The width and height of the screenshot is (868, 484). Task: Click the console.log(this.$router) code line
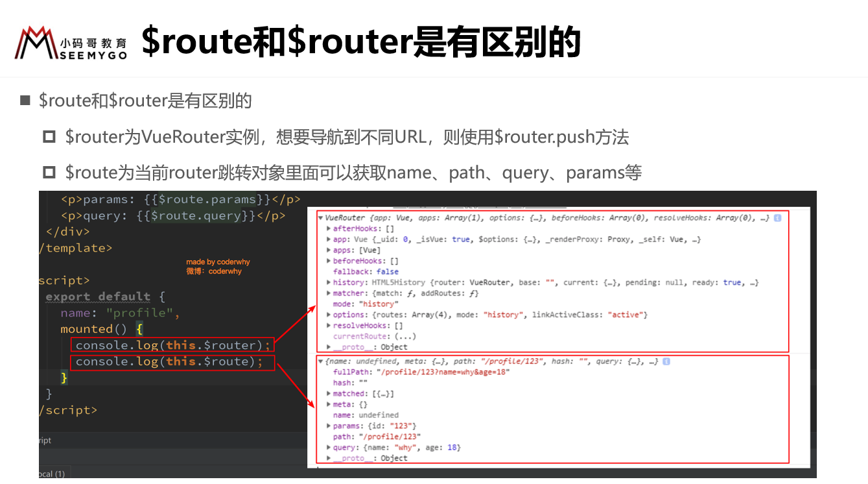[x=172, y=345]
